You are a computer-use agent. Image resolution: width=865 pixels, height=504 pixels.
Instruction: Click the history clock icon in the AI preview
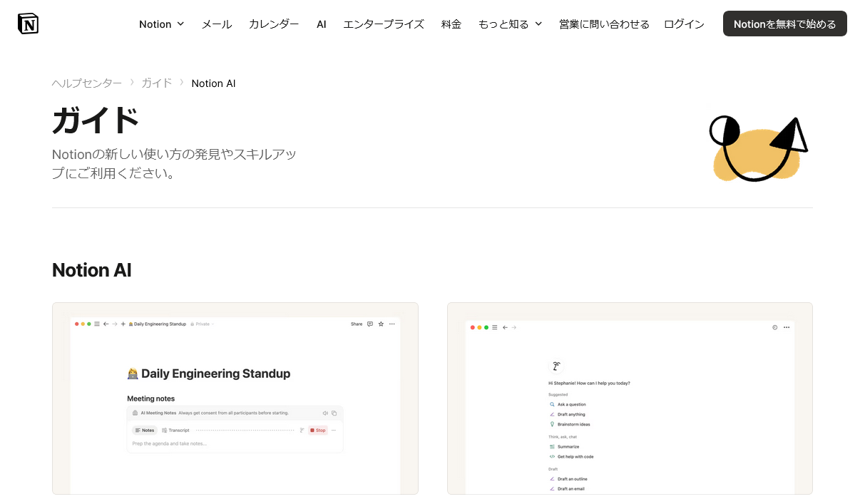[x=774, y=327]
